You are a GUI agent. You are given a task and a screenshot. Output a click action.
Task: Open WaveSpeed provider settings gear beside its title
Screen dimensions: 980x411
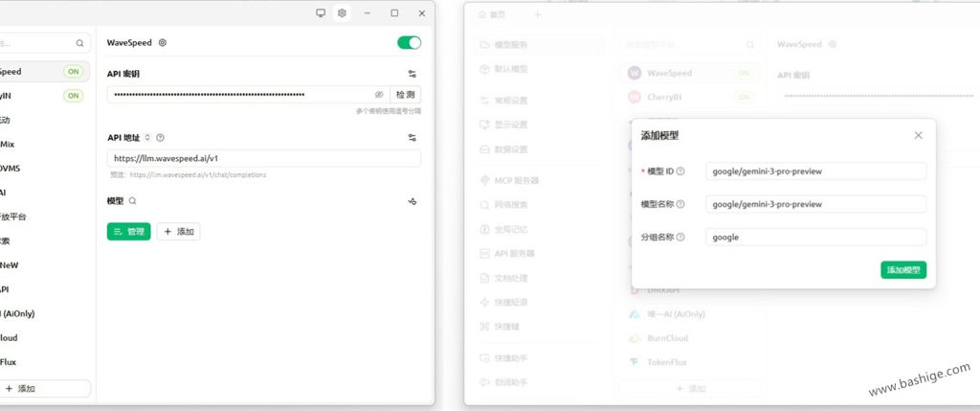coord(163,42)
